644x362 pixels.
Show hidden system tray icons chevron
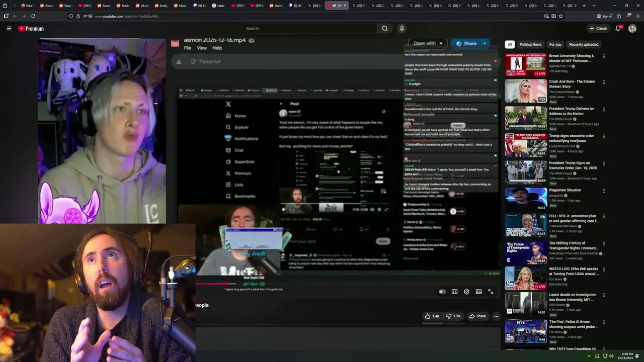point(589,356)
